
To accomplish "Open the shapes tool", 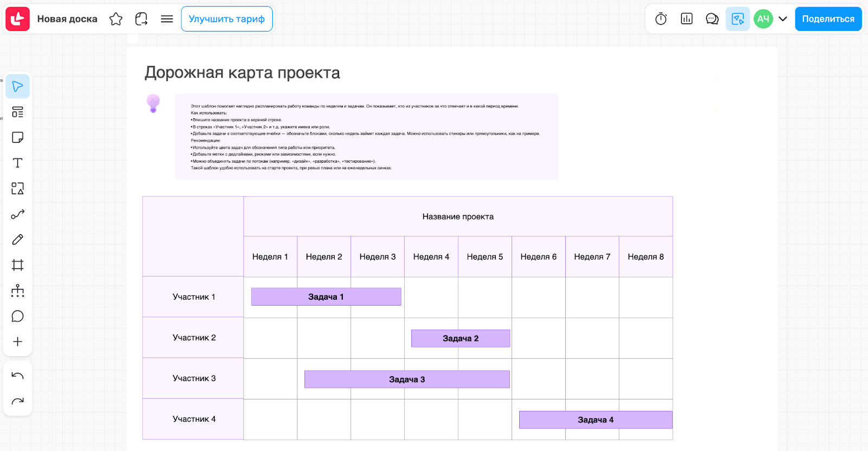I will [x=17, y=189].
